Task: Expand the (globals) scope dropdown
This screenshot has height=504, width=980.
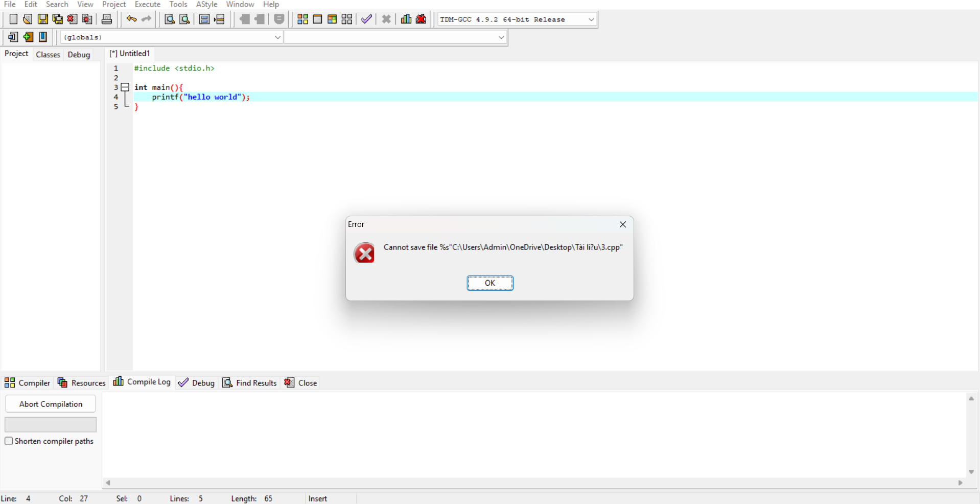Action: 277,37
